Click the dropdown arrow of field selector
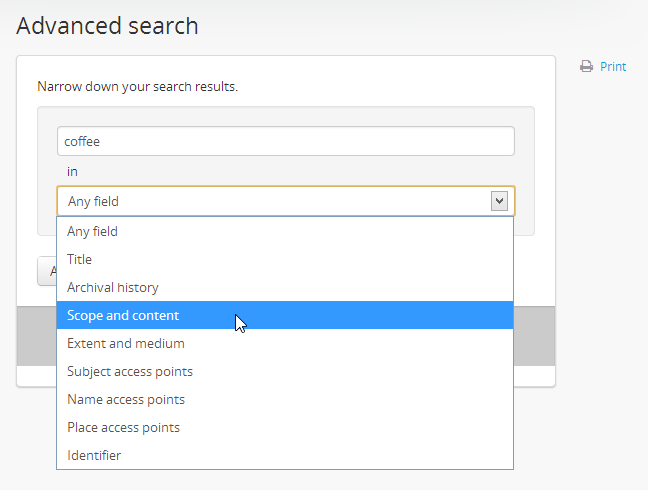The height and width of the screenshot is (490, 648). [500, 201]
